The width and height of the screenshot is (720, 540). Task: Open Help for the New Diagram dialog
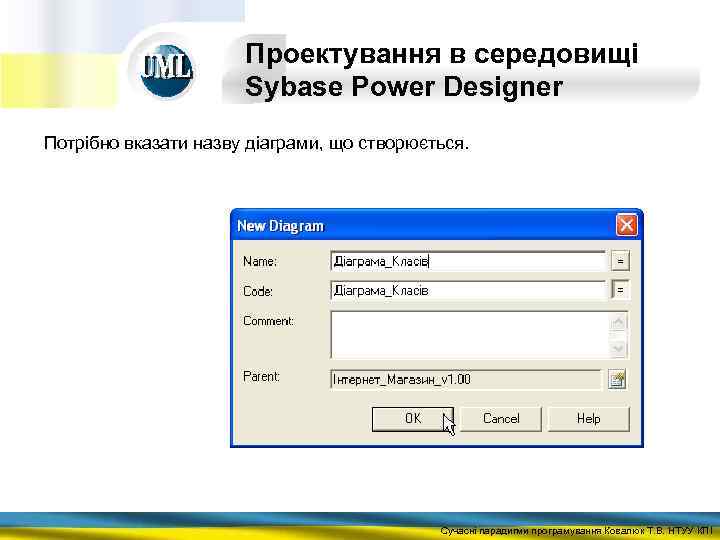pos(589,419)
